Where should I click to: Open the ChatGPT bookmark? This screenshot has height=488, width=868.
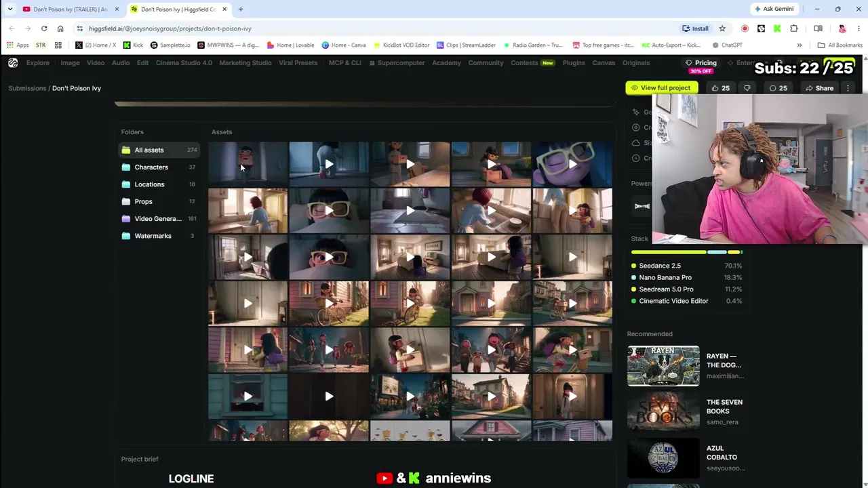(726, 45)
